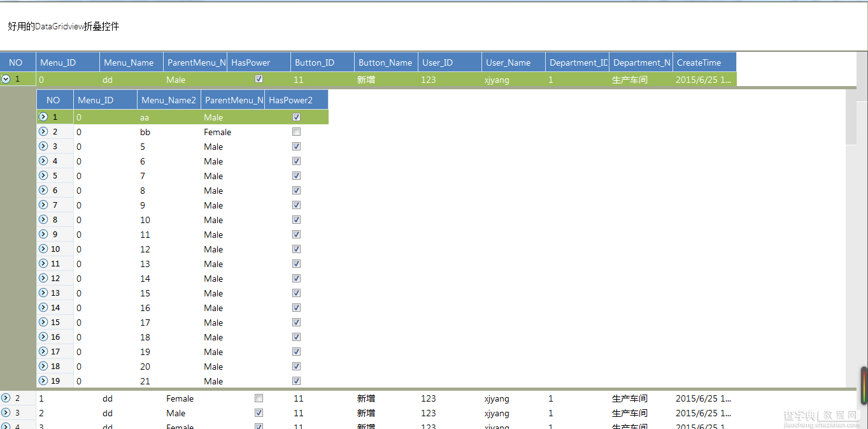Screen dimensions: 868x429
Task: Toggle HasPower checkbox in outer row dd Male 0
Action: point(259,79)
